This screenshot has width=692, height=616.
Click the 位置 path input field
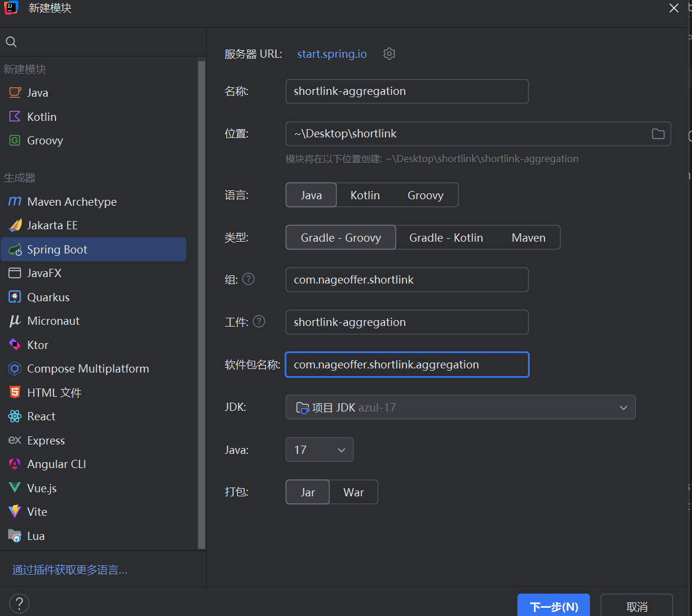(x=478, y=134)
